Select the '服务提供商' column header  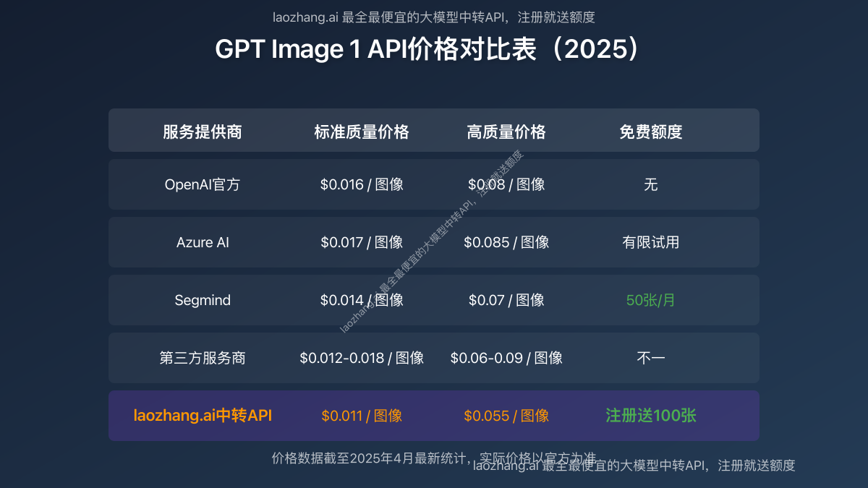point(203,132)
